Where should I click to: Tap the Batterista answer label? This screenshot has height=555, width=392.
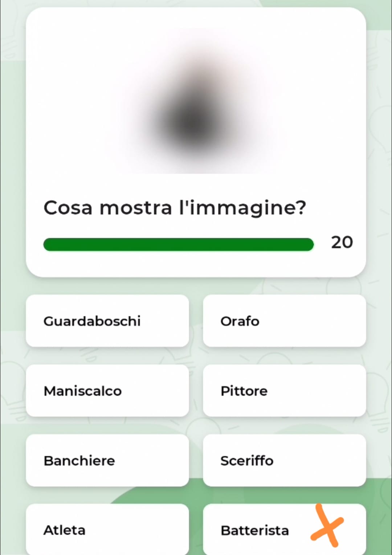(x=255, y=530)
